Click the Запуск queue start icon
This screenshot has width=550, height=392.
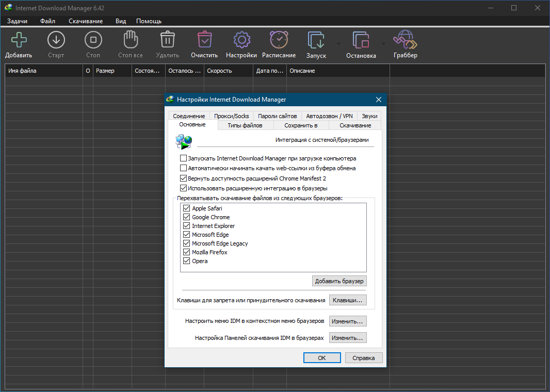[x=316, y=40]
